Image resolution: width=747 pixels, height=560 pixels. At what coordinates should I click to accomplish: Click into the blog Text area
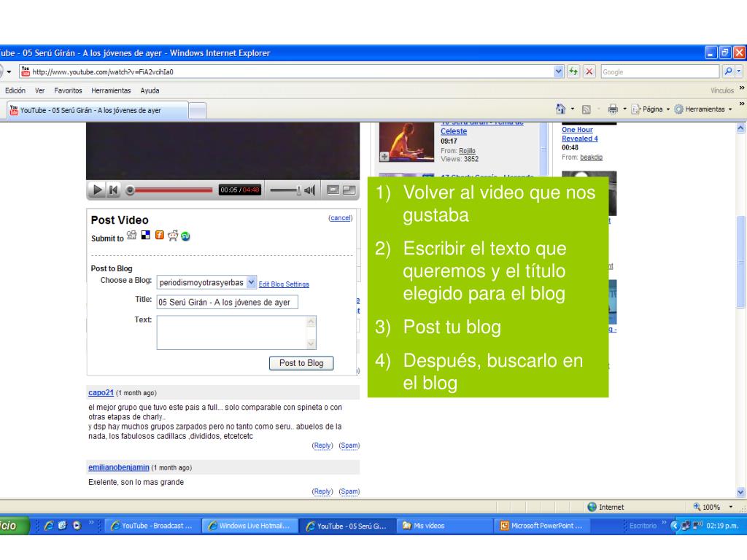click(x=232, y=332)
